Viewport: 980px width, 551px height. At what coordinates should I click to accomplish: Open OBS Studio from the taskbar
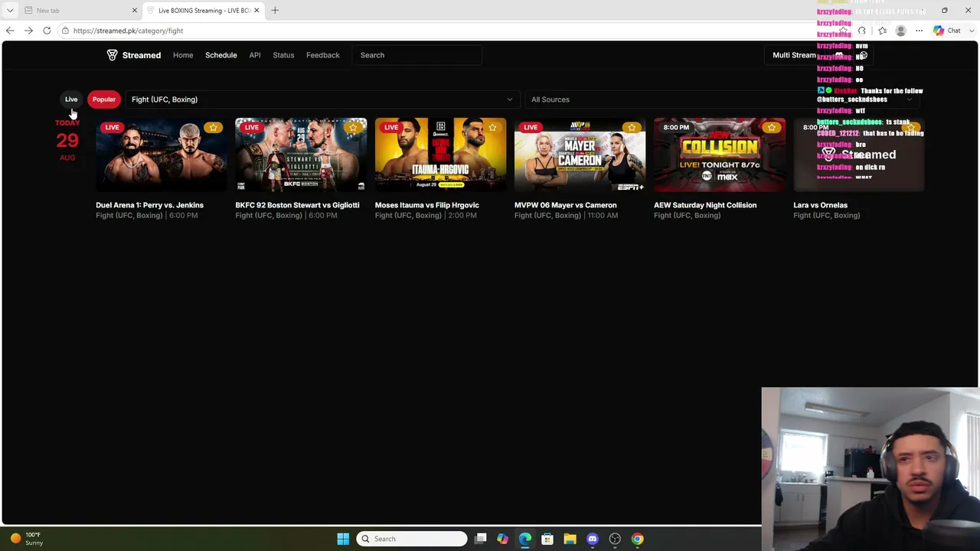(x=615, y=539)
